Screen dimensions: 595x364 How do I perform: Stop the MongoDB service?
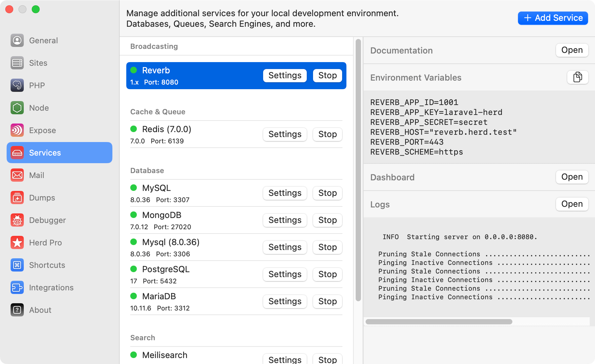click(327, 220)
